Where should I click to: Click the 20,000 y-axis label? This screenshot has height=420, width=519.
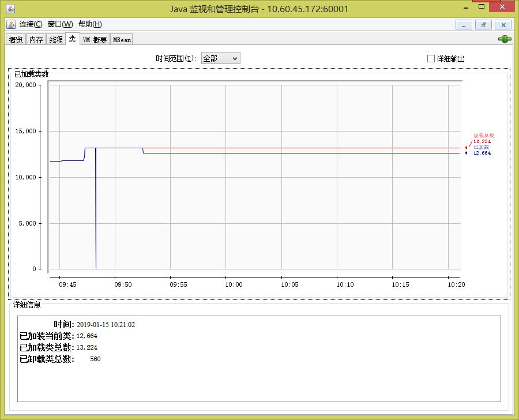click(x=25, y=85)
